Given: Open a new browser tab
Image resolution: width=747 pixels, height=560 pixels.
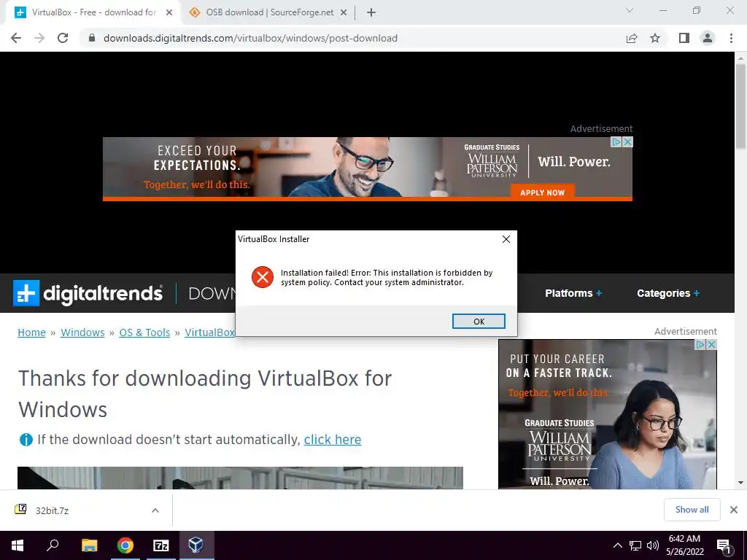Looking at the screenshot, I should pyautogui.click(x=371, y=13).
